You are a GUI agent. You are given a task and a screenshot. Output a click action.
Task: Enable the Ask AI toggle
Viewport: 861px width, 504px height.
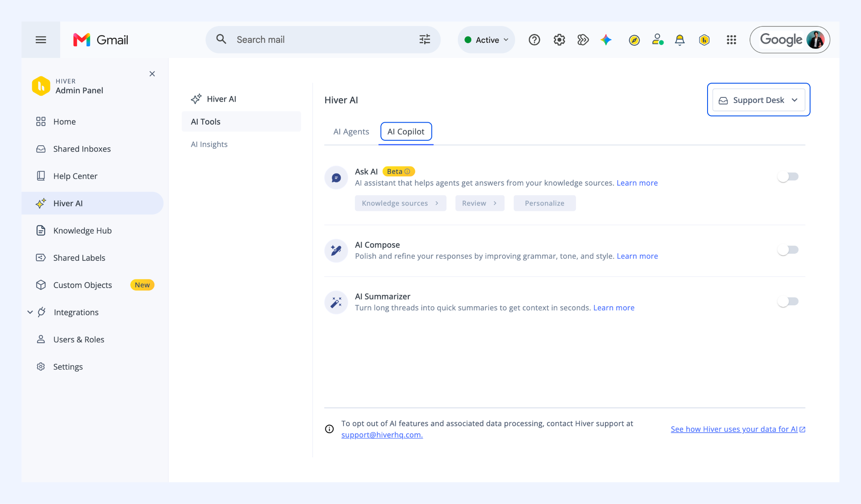788,177
